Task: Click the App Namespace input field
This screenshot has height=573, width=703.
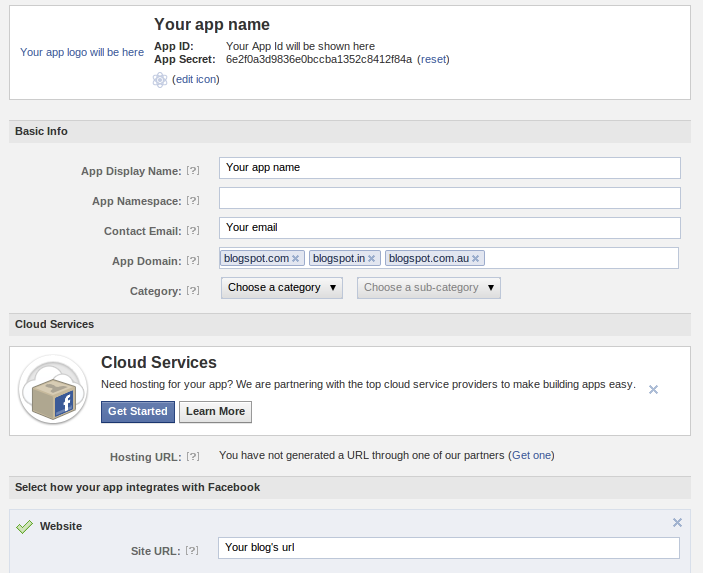Action: [x=449, y=198]
